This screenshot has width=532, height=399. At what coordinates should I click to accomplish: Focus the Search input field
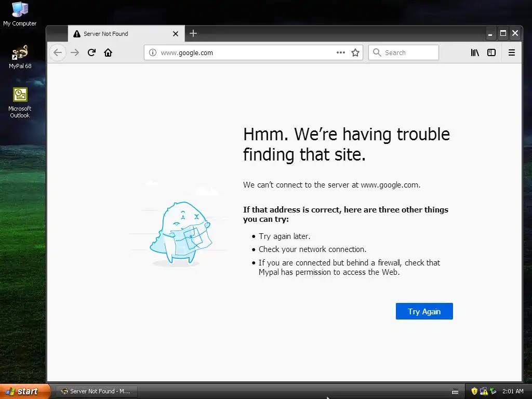click(x=403, y=52)
